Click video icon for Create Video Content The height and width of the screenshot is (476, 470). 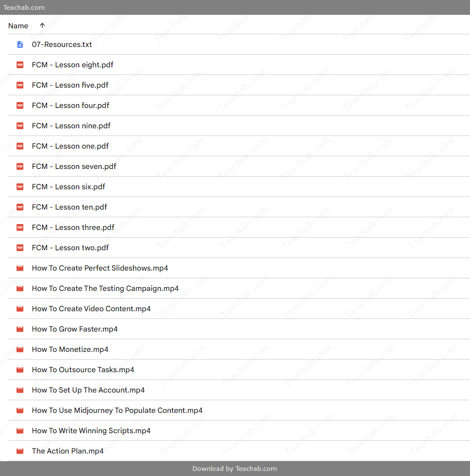point(20,309)
